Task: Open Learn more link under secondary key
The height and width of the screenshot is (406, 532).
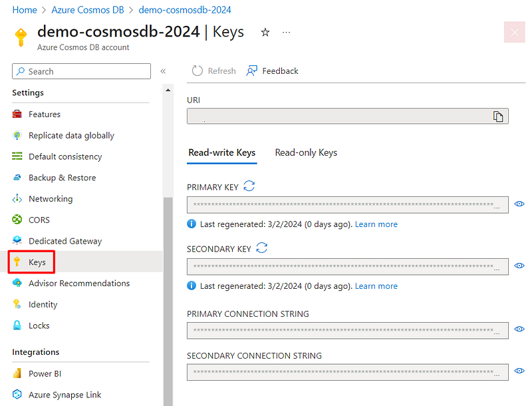Action: [x=376, y=286]
